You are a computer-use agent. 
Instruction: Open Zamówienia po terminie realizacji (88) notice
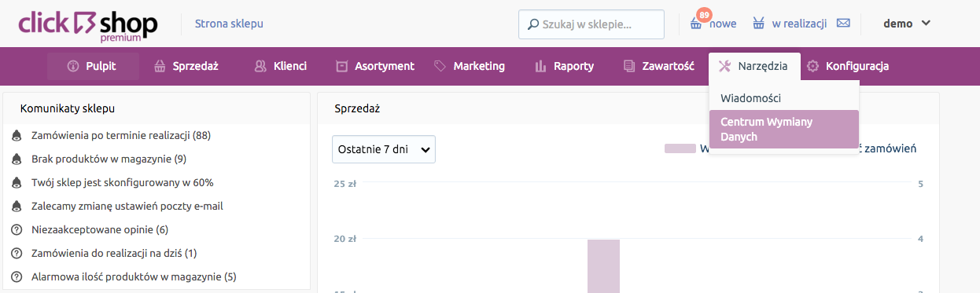coord(121,135)
